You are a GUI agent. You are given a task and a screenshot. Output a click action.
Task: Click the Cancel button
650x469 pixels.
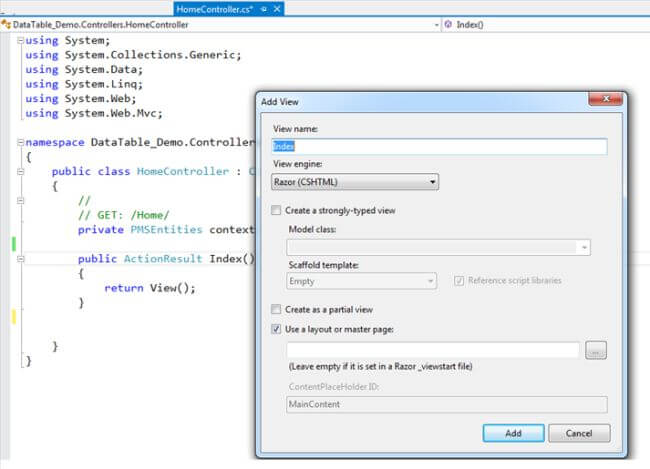(579, 433)
